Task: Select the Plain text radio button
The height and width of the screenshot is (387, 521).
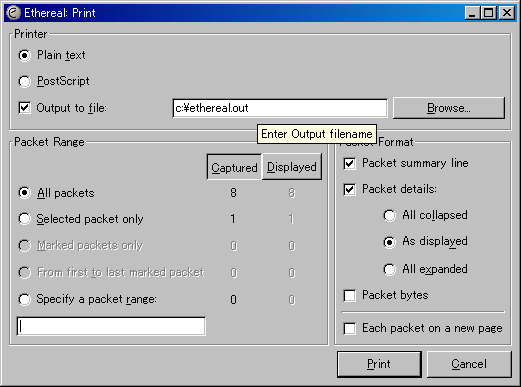Action: pos(24,55)
